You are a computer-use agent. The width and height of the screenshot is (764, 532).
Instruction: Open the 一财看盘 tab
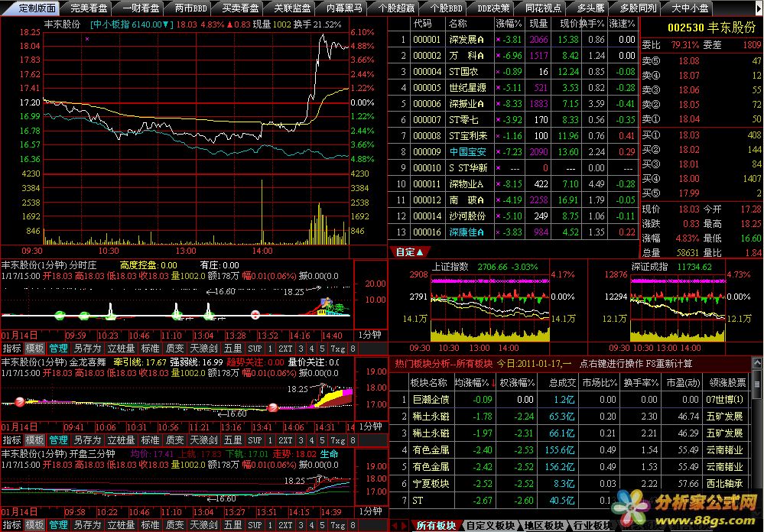[x=141, y=8]
